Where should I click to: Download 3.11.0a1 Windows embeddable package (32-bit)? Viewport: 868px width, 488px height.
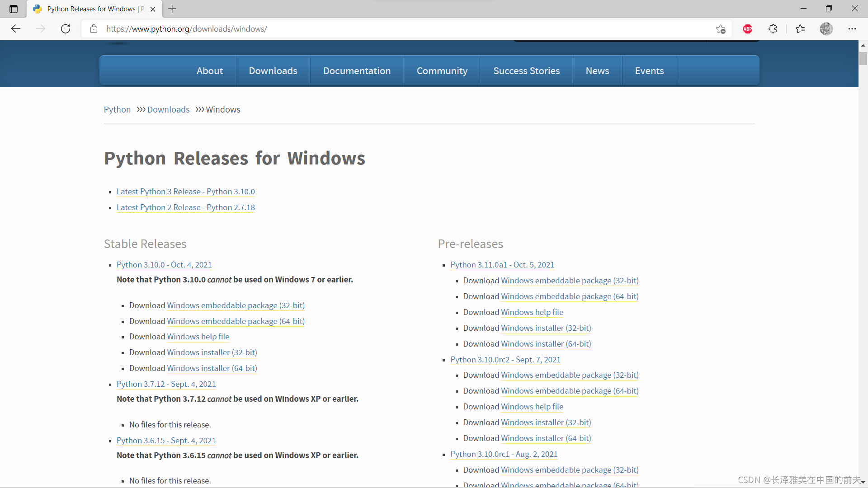[570, 281]
